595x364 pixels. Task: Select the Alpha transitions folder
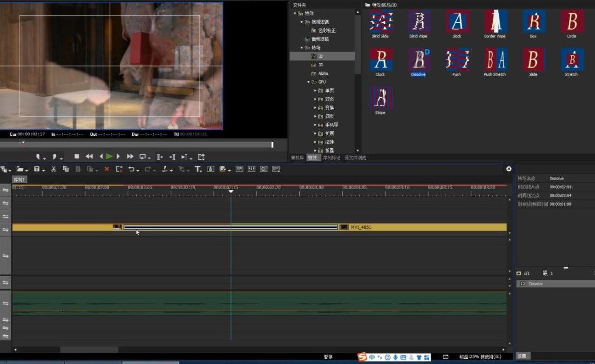tap(323, 73)
